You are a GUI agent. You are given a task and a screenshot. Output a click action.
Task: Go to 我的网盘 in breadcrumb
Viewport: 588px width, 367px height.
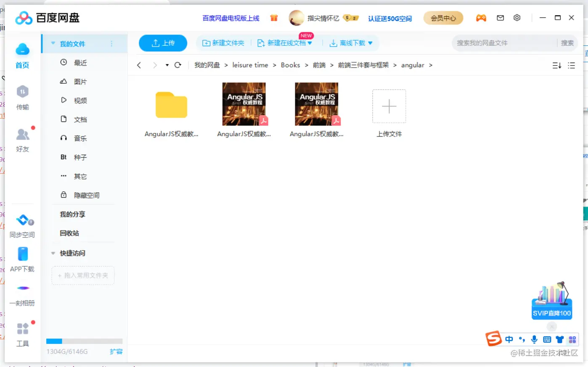tap(207, 65)
